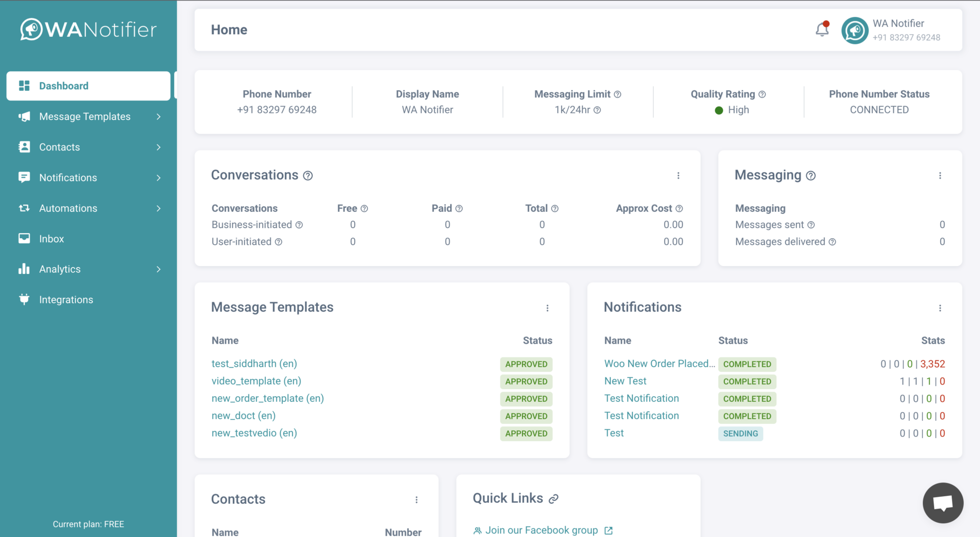Open Woo New Order Placed notification
This screenshot has height=537, width=980.
(659, 364)
